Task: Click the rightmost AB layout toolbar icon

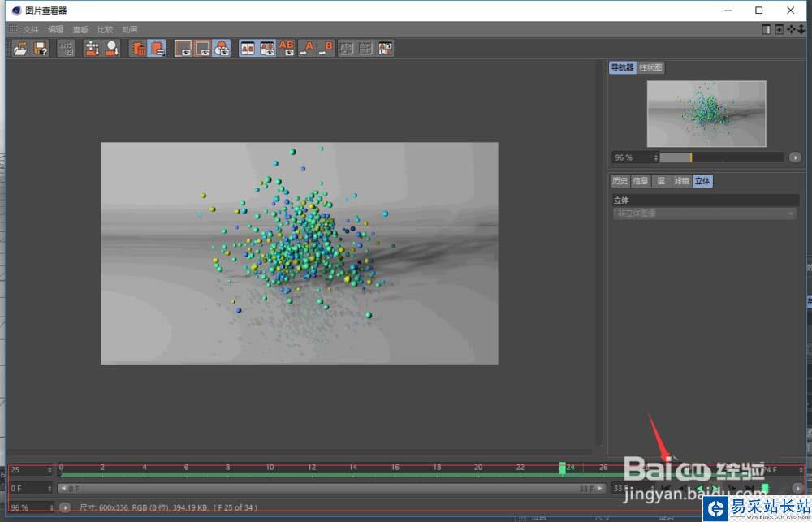Action: click(385, 49)
